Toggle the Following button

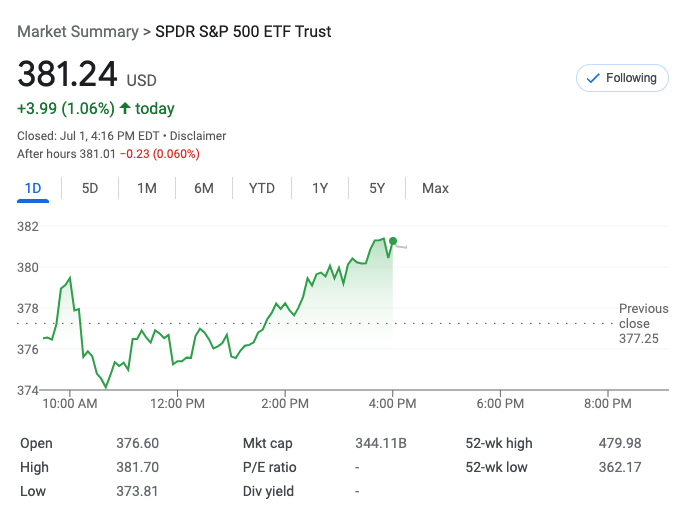tap(621, 78)
